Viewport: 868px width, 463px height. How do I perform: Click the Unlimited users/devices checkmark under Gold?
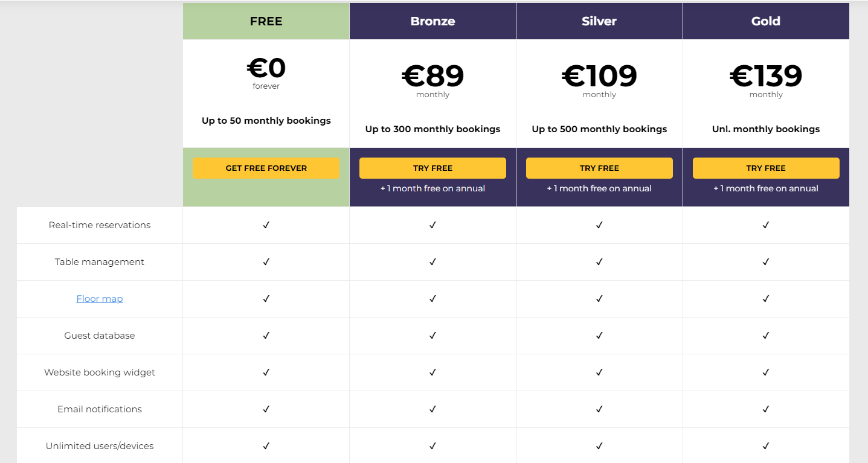765,446
